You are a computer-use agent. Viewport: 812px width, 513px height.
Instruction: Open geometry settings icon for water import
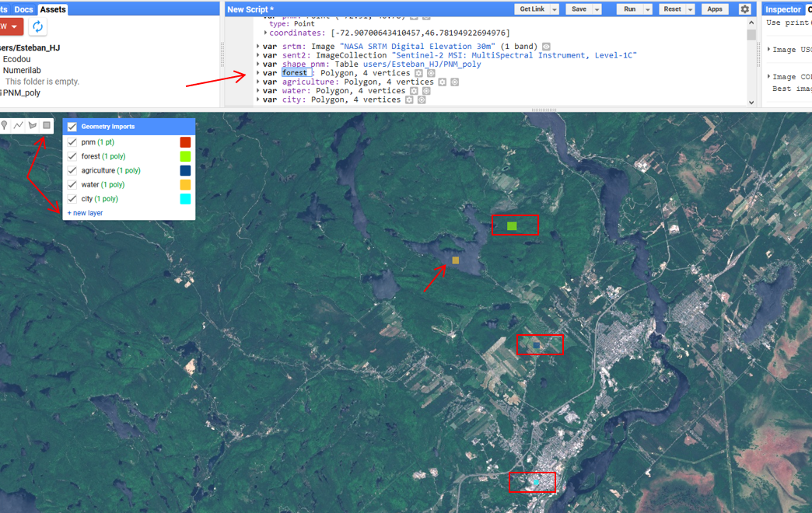click(x=414, y=91)
